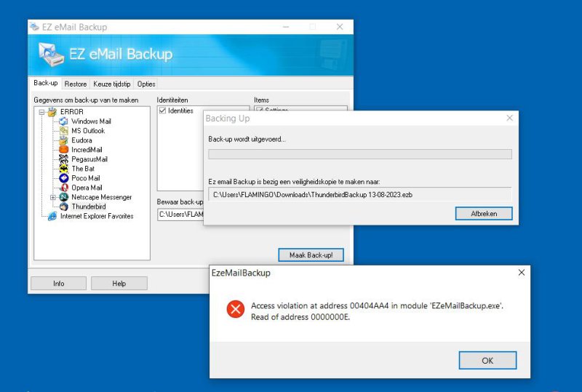Go to the Opties tab
Viewport: 582px width, 392px height.
(146, 84)
